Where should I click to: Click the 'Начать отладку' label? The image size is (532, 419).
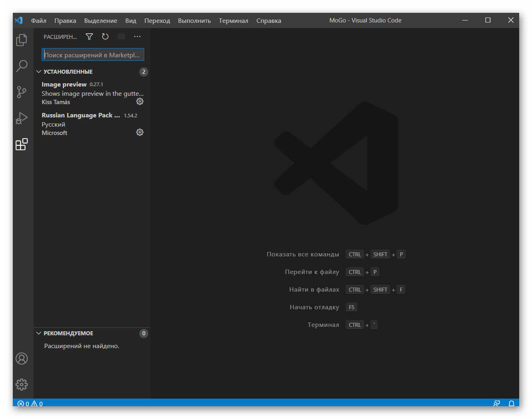314,307
